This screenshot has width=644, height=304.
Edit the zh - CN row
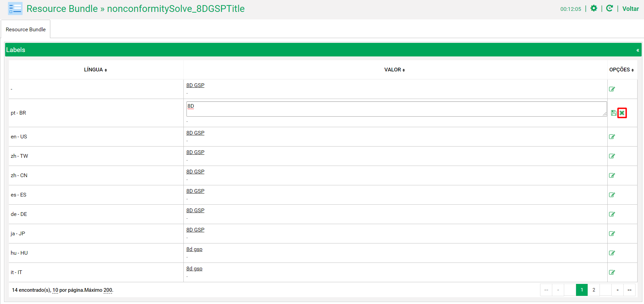click(x=612, y=175)
